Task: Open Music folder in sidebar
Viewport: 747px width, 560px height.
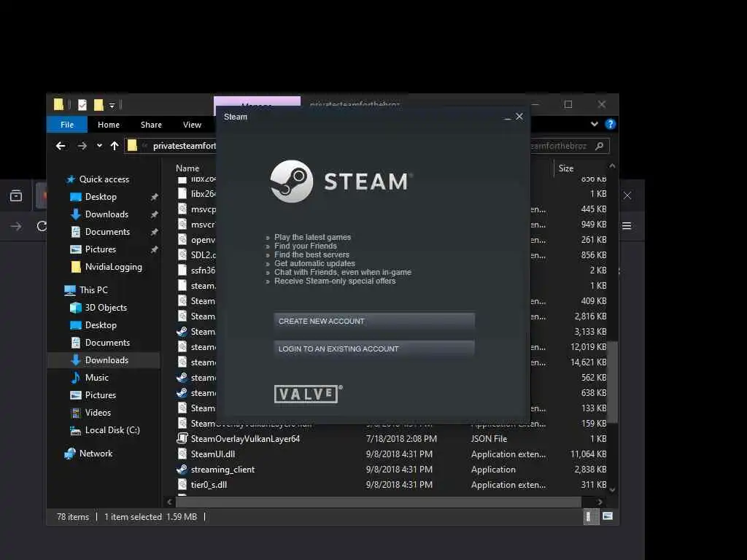Action: click(97, 378)
